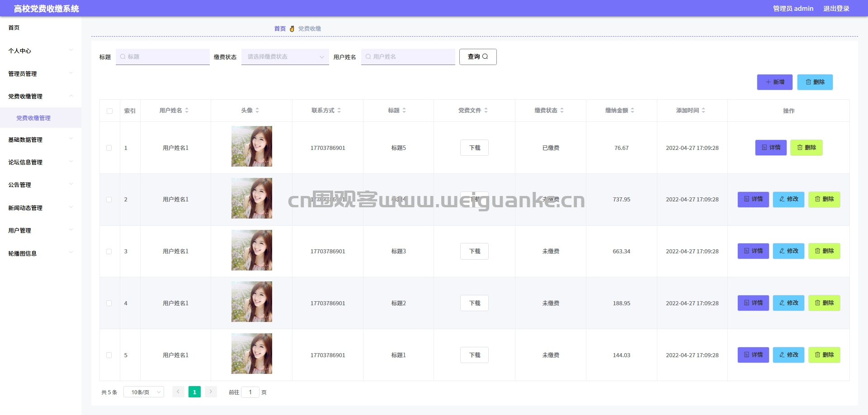Click the sort arrows on 缴费状态 column
Viewport: 868px width, 415px height.
click(562, 110)
